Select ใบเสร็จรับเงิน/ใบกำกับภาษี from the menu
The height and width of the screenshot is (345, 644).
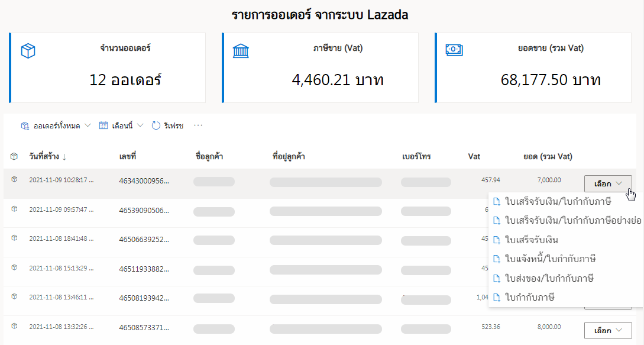pyautogui.click(x=553, y=202)
